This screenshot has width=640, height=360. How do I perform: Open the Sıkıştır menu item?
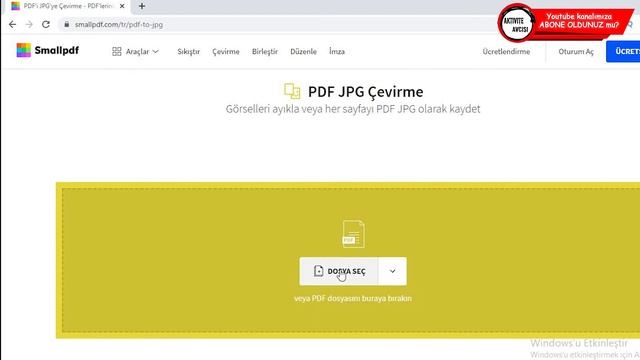click(189, 51)
